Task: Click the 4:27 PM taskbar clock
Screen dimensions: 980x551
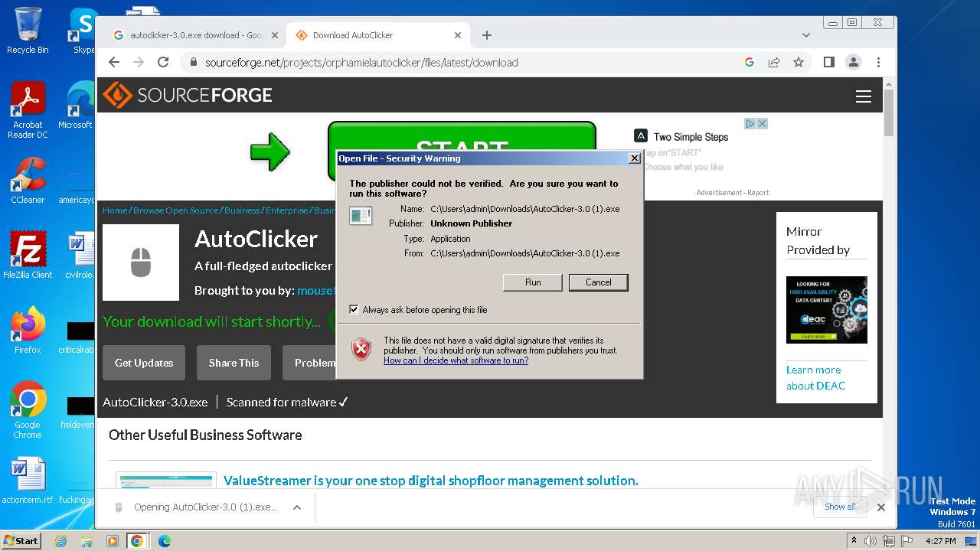Action: [940, 541]
